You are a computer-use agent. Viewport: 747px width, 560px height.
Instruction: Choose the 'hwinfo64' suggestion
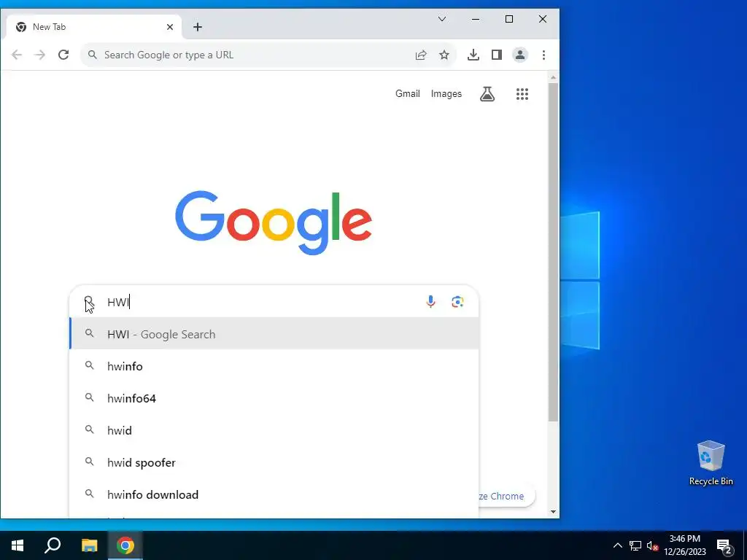coord(274,398)
